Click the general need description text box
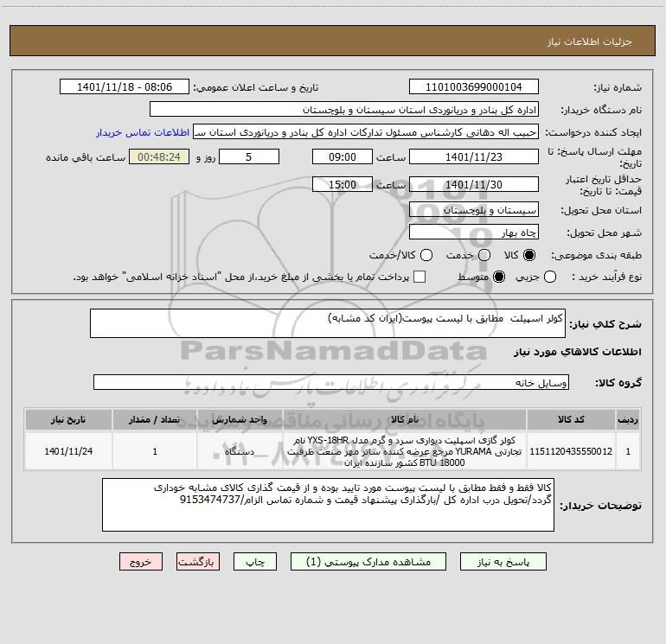This screenshot has height=644, width=666. click(328, 323)
